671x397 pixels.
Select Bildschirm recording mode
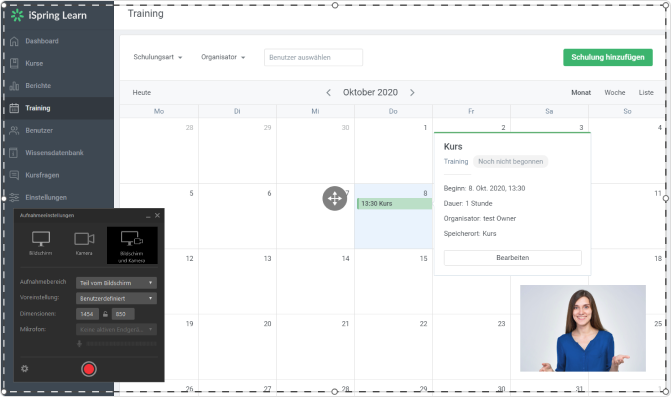click(41, 243)
